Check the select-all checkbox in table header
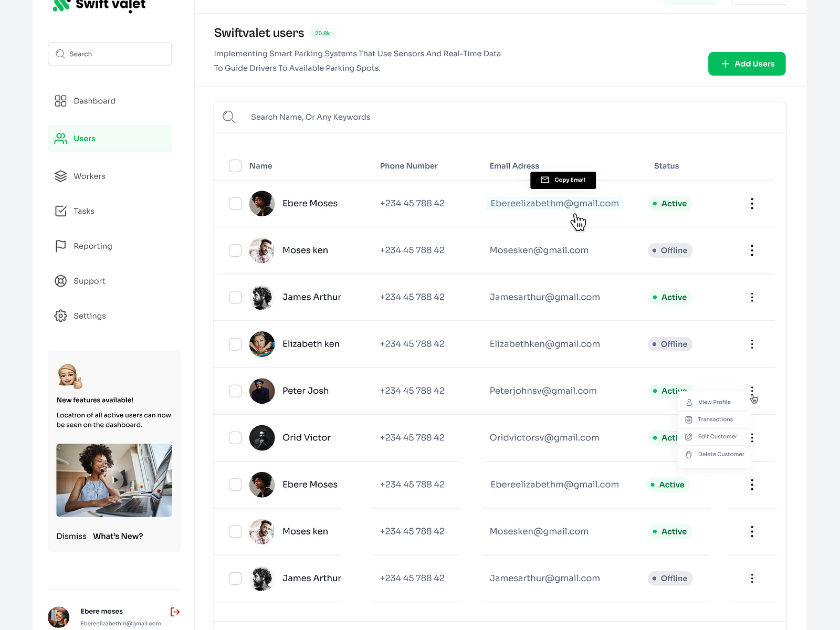The height and width of the screenshot is (630, 840). point(235,165)
